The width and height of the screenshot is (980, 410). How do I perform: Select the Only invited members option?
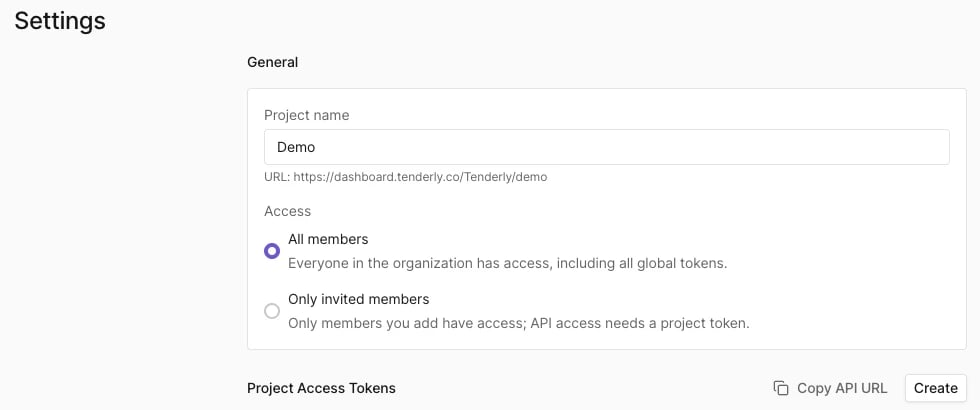[272, 311]
